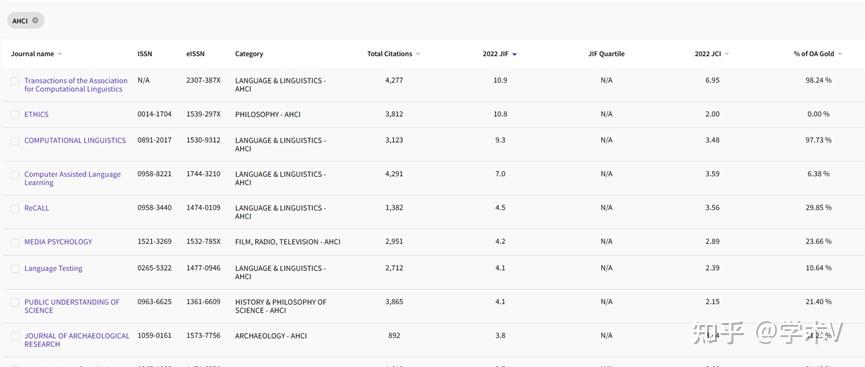Select eISSN value 1477-0946

pos(203,268)
